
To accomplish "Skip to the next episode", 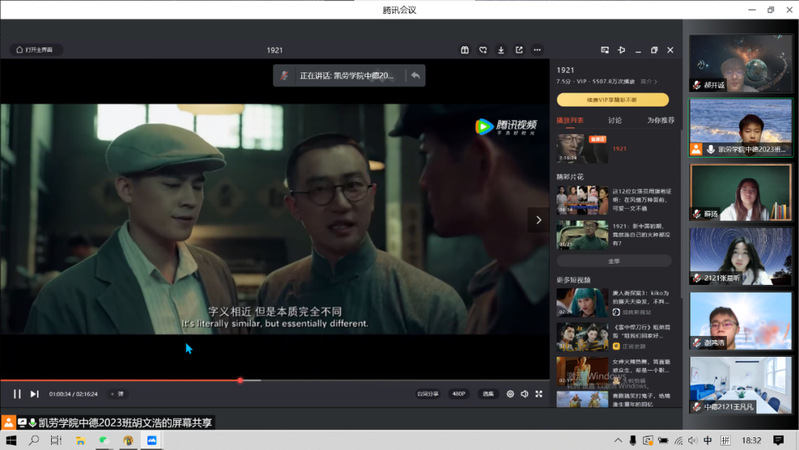I will (x=34, y=394).
